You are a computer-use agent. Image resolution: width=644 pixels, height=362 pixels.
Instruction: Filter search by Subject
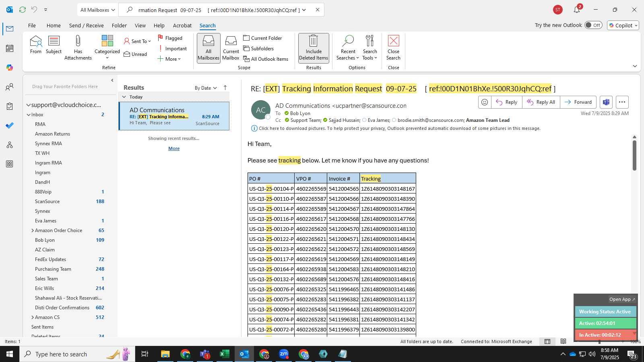coord(54,45)
